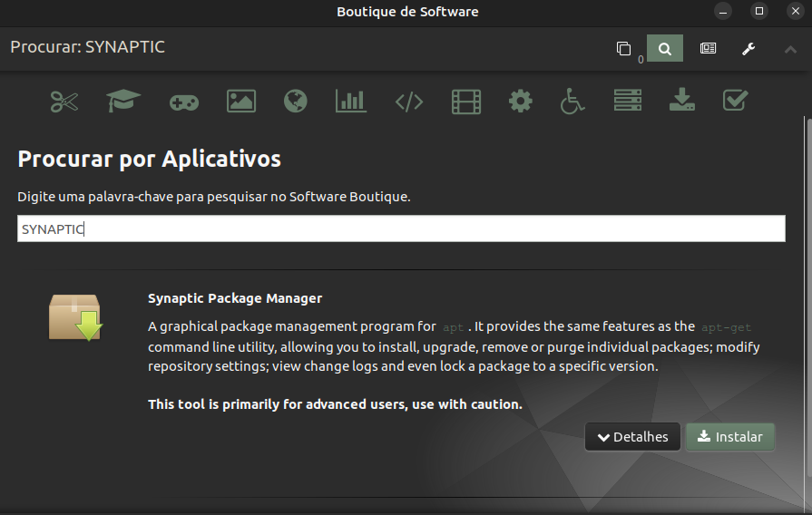This screenshot has width=812, height=515.
Task: Open the Graphics category (picture icon)
Action: [x=240, y=101]
